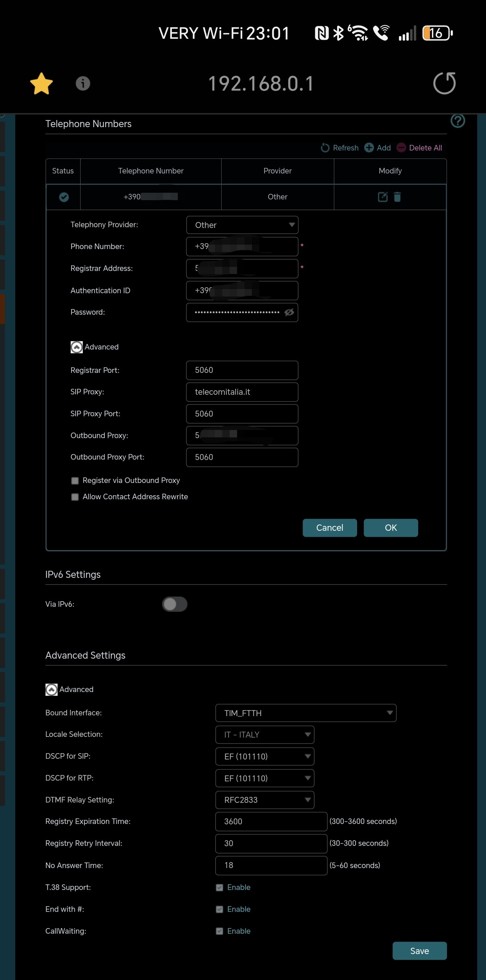Collapse the Advanced section under Password

[77, 347]
